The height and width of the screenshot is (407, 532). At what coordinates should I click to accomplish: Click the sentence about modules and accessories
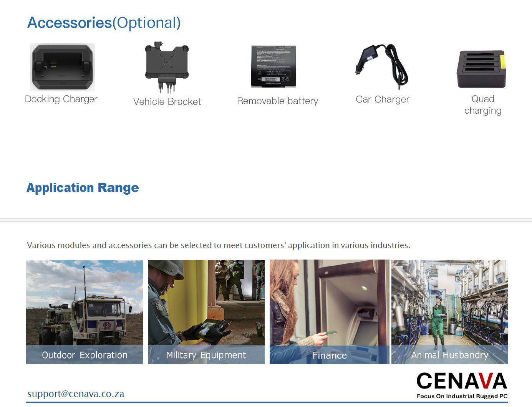pyautogui.click(x=219, y=245)
